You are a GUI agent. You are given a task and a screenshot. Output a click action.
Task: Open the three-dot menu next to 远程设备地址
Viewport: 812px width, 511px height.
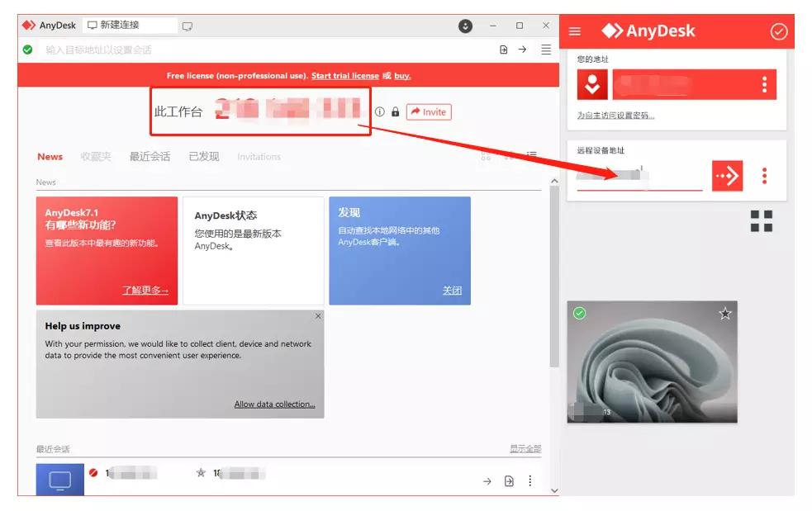(x=764, y=176)
